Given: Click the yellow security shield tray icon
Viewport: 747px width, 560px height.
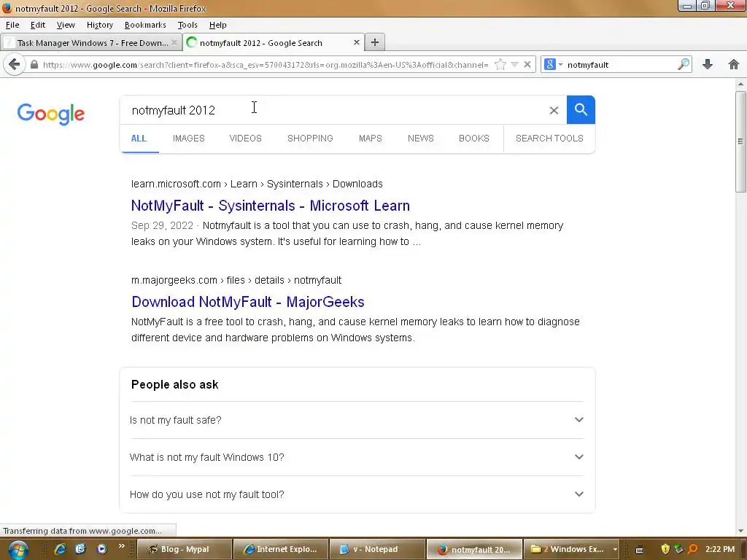Looking at the screenshot, I should [x=665, y=549].
